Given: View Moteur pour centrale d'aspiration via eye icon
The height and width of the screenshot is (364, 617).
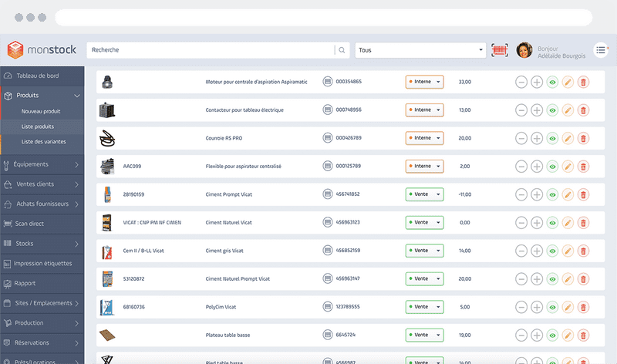Looking at the screenshot, I should (x=552, y=82).
